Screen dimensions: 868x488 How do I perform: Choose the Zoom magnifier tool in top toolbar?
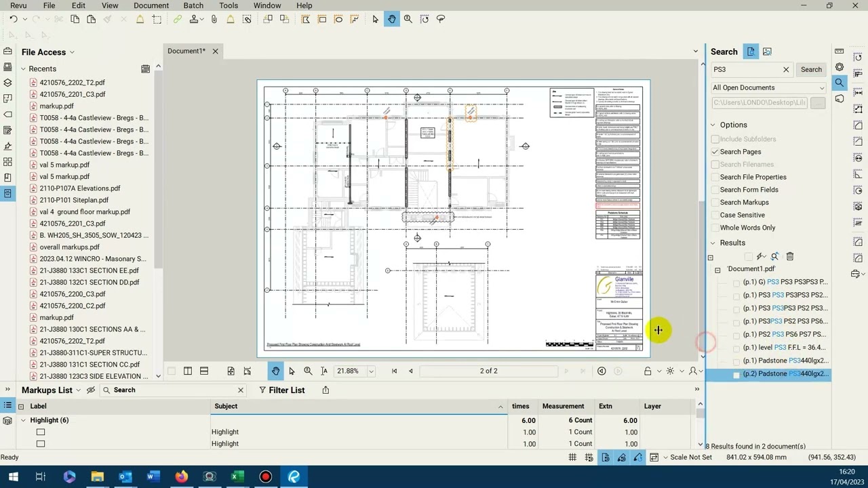point(408,19)
